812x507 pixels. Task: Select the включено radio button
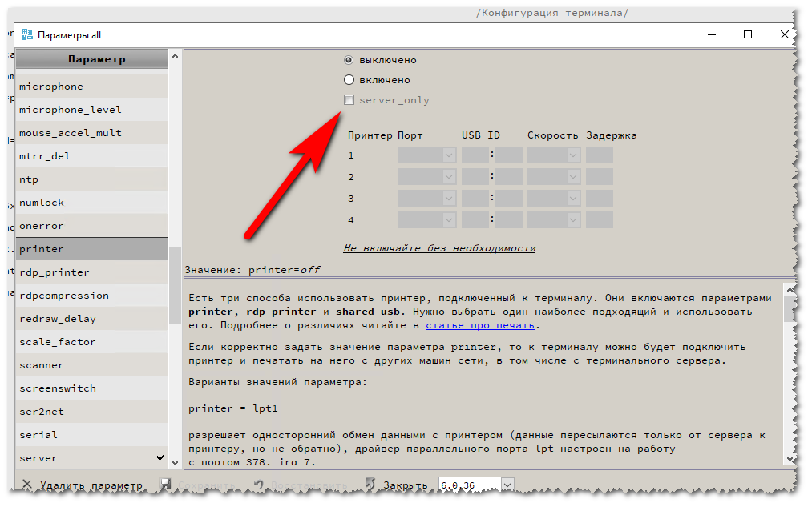point(349,80)
